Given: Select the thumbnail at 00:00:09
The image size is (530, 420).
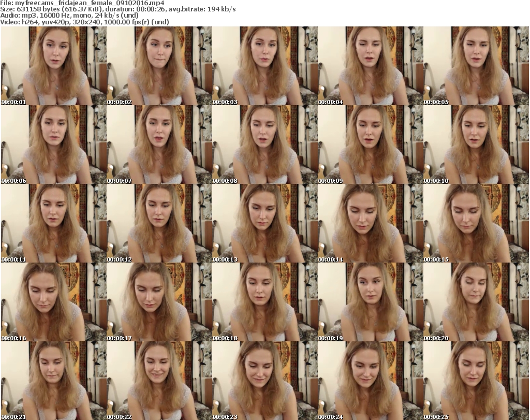Looking at the screenshot, I should click(x=370, y=144).
